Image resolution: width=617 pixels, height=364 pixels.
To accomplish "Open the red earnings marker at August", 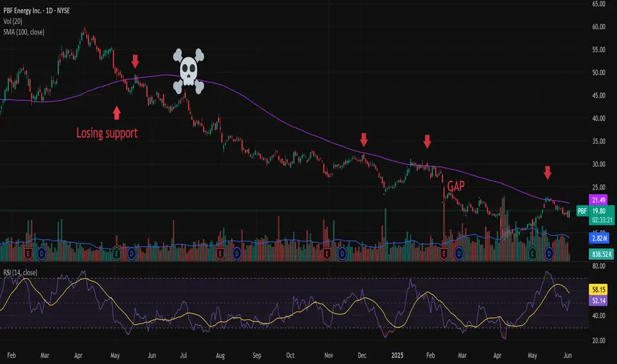I will 220,254.
